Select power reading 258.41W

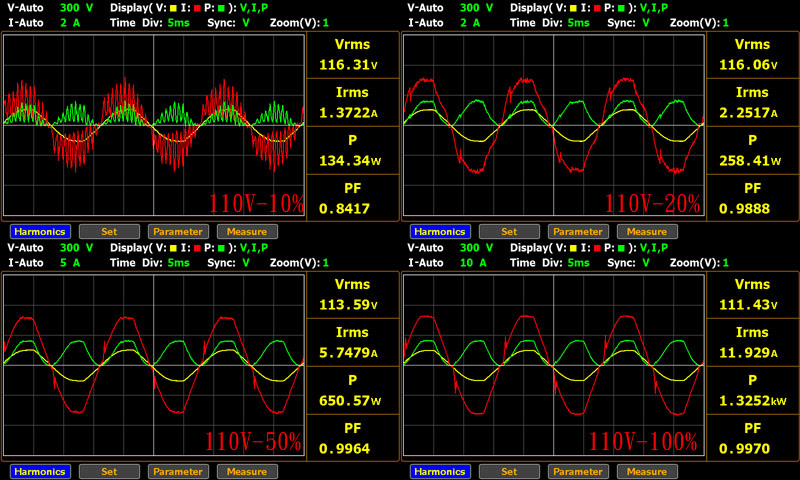(x=750, y=161)
